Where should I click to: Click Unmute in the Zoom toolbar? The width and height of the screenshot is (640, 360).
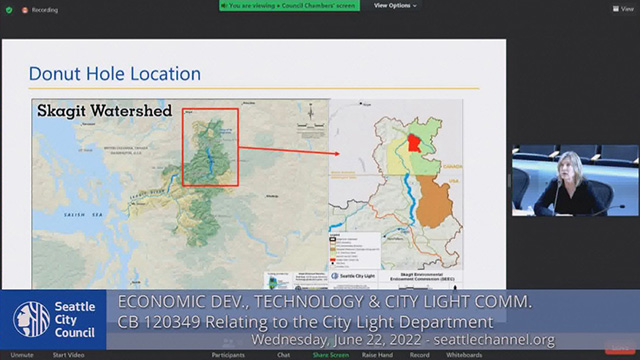coord(22,355)
